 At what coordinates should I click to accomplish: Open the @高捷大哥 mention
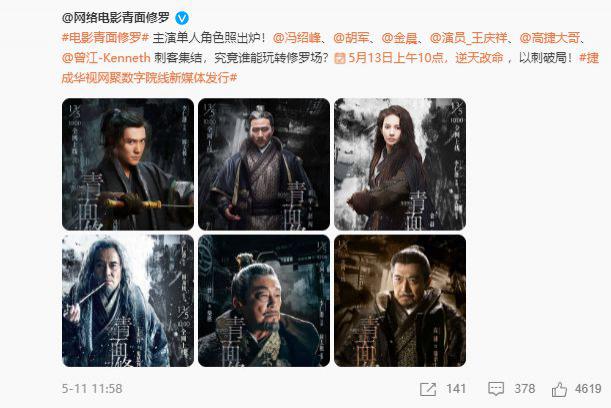point(550,38)
